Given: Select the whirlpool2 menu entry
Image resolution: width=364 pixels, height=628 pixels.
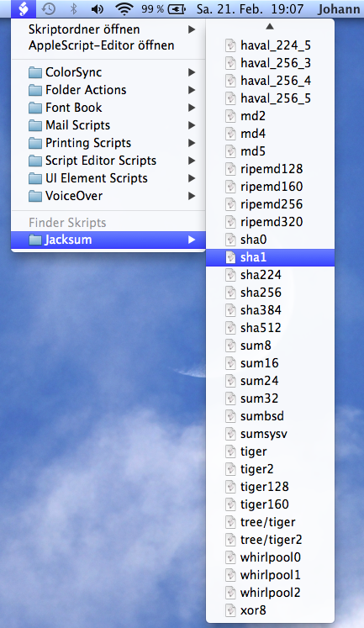Looking at the screenshot, I should click(271, 593).
